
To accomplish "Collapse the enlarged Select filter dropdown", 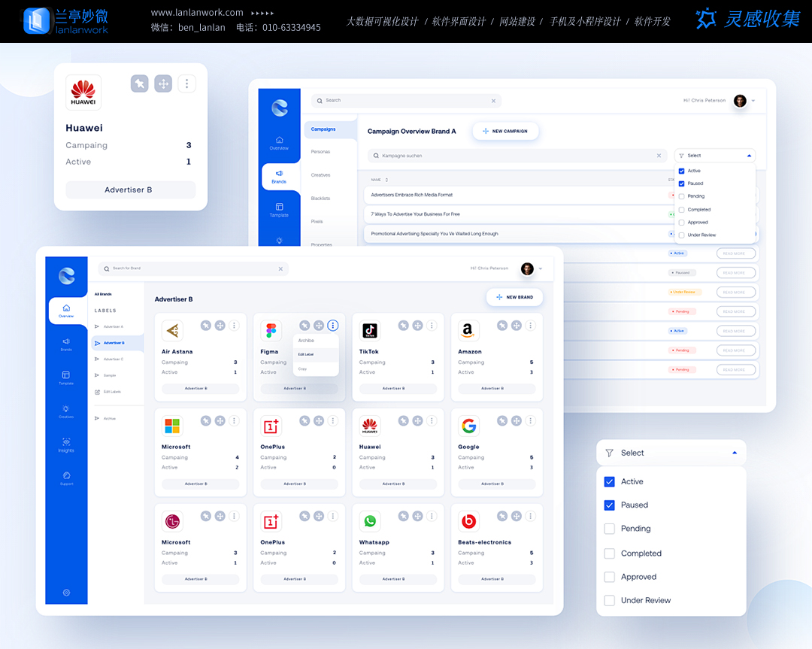I will point(734,453).
